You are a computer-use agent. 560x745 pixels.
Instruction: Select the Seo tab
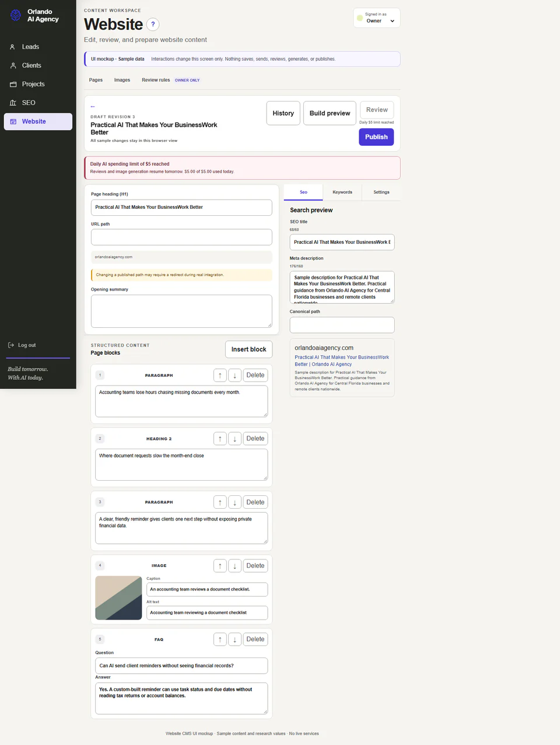click(x=303, y=192)
